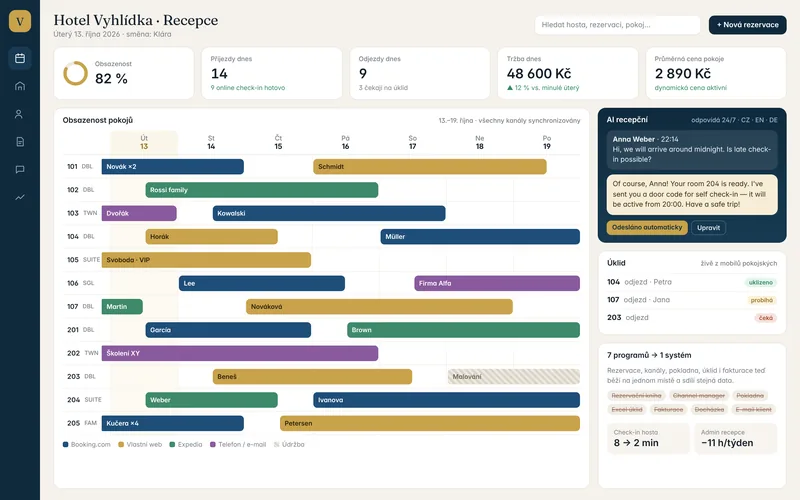This screenshot has width=800, height=500.
Task: Create a new reservation with Nová rezervace
Action: [x=747, y=24]
